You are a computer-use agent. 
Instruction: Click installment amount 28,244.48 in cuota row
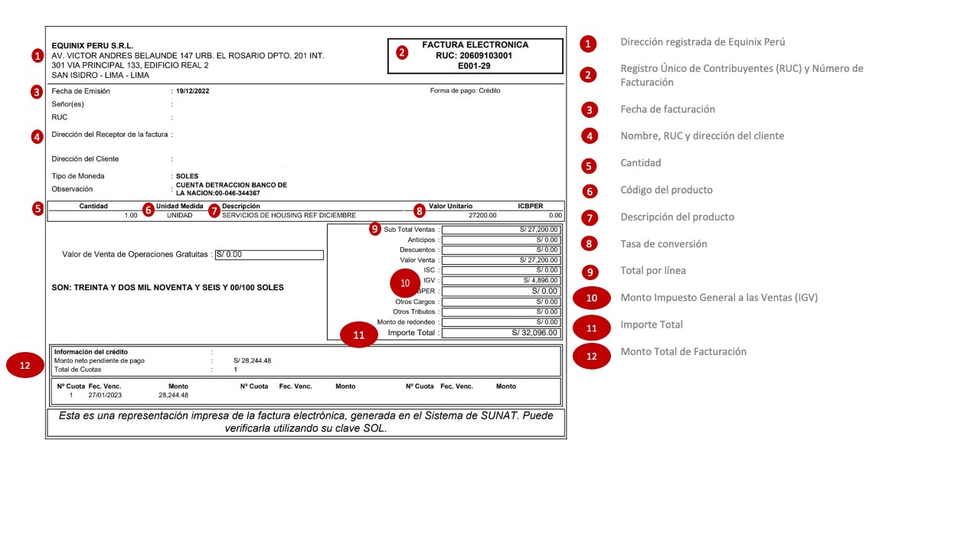tap(174, 396)
